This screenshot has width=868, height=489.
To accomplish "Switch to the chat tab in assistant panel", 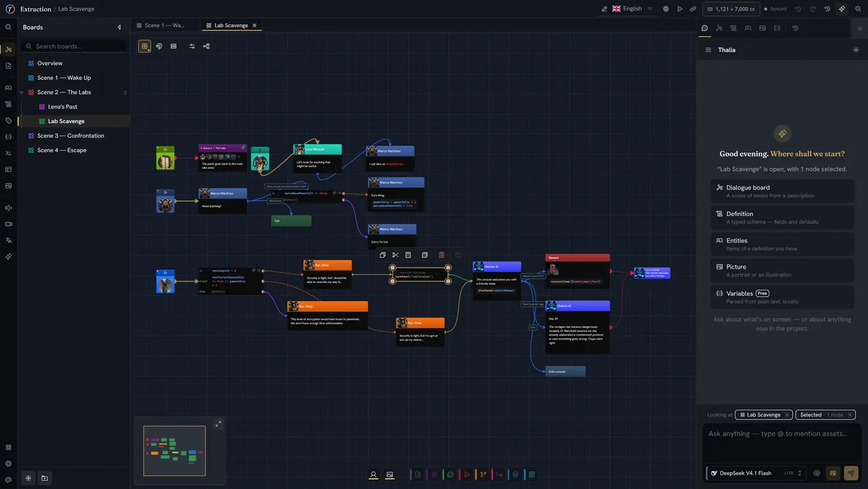I will pos(705,28).
